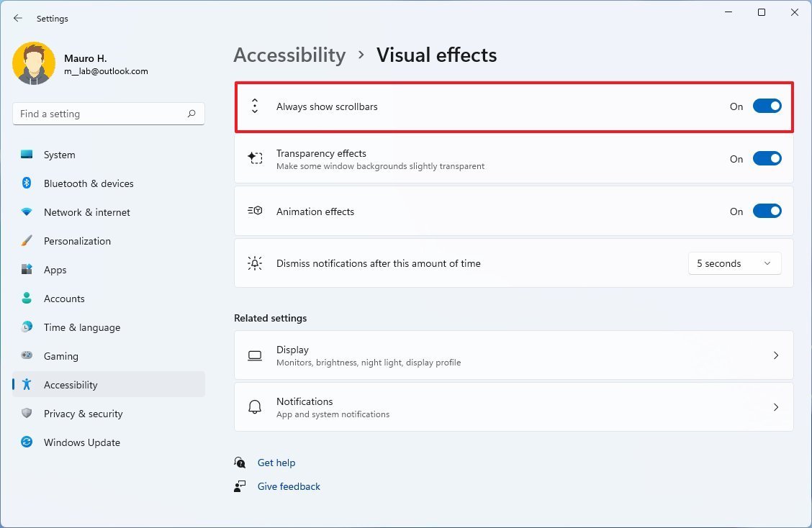Screen dimensions: 812x528
Task: Select the System category icon
Action: [x=27, y=154]
